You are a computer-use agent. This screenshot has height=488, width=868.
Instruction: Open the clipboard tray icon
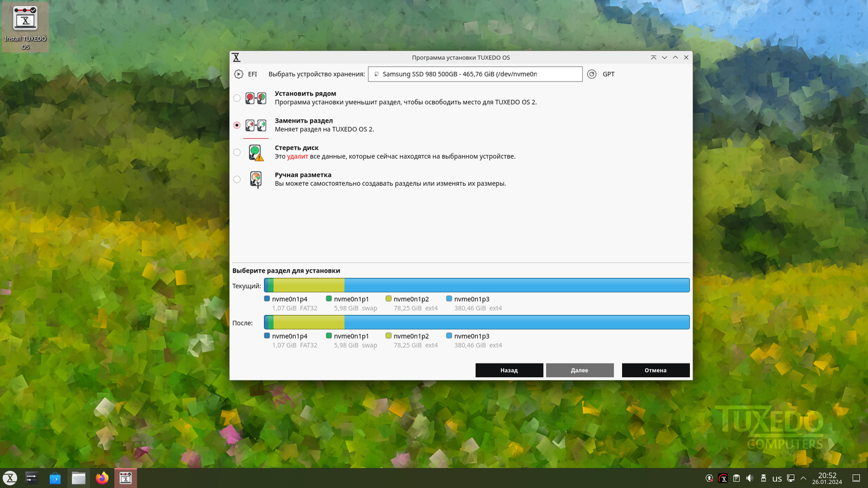(x=736, y=478)
